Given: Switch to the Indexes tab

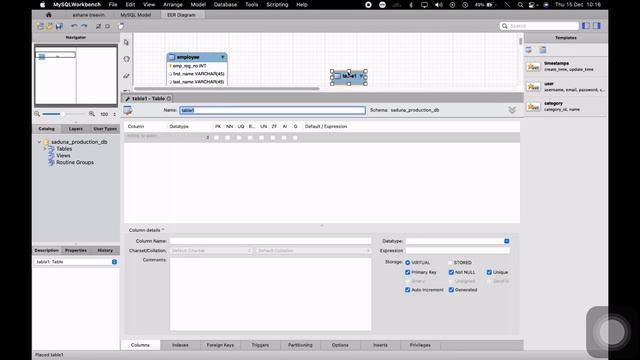Looking at the screenshot, I should tap(180, 345).
